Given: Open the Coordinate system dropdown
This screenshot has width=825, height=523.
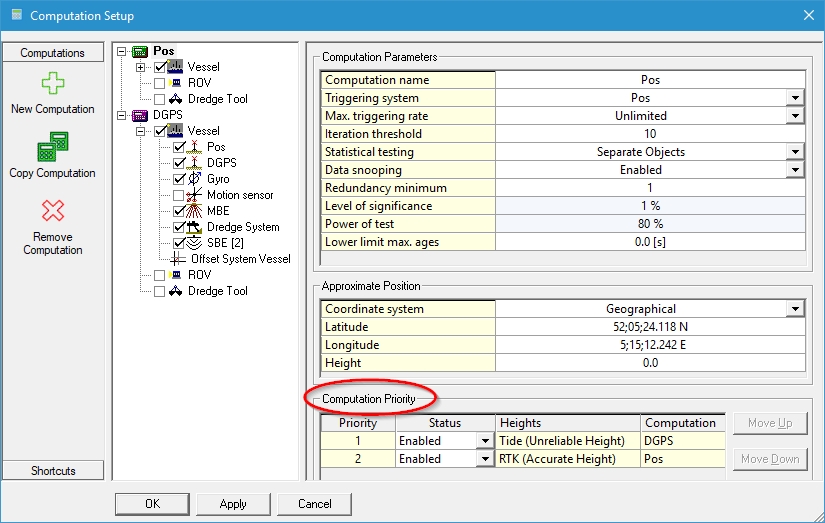Looking at the screenshot, I should [794, 309].
